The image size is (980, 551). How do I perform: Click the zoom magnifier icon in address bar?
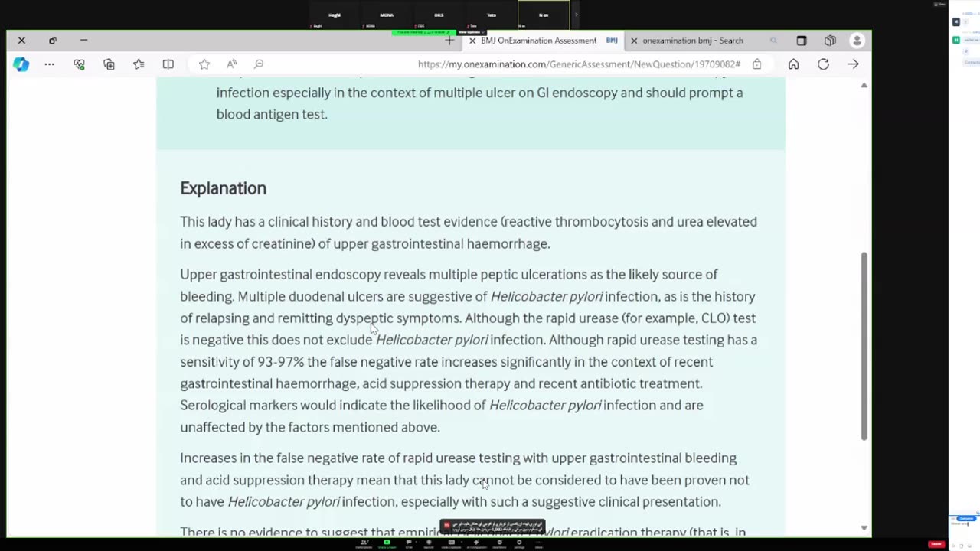click(259, 64)
